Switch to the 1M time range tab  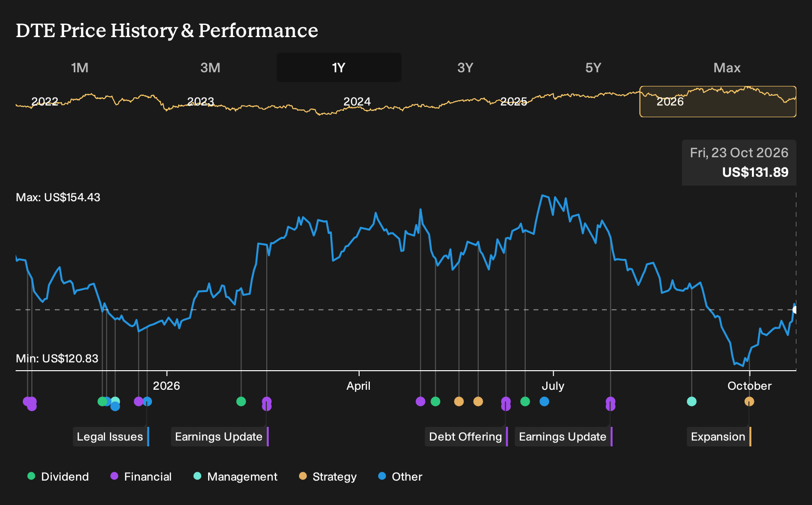coord(80,67)
